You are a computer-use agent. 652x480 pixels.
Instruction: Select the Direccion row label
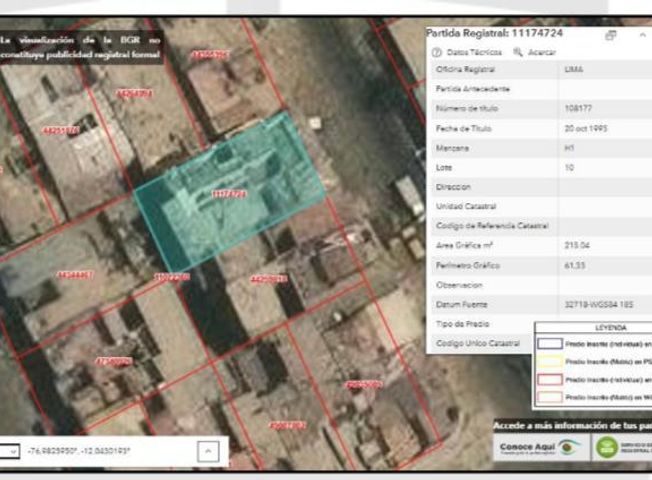(x=453, y=187)
